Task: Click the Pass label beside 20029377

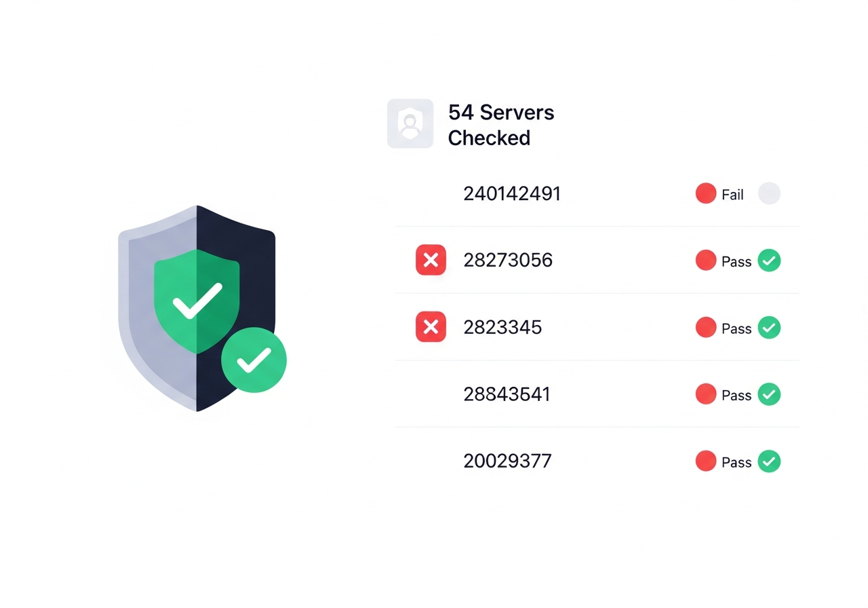Action: tap(736, 461)
